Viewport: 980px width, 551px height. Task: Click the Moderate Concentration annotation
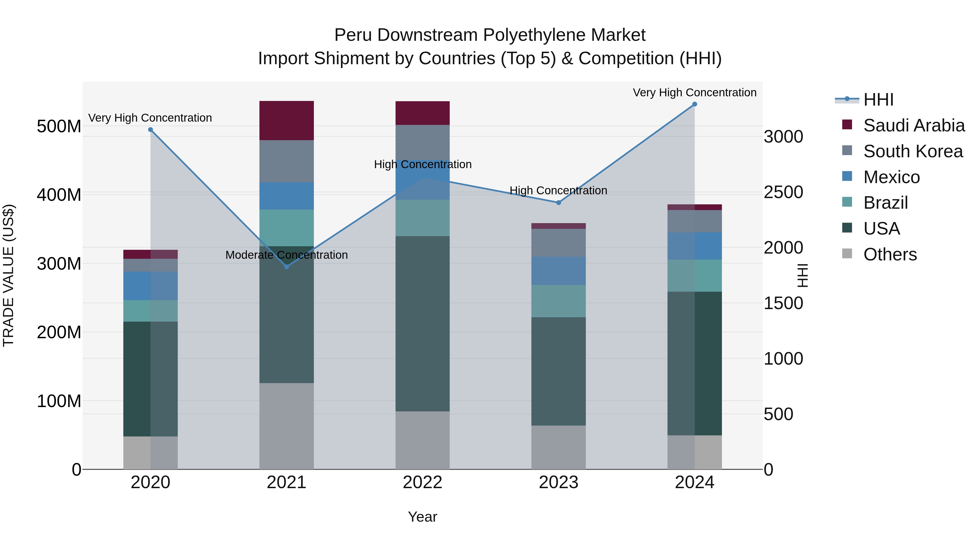pos(287,255)
